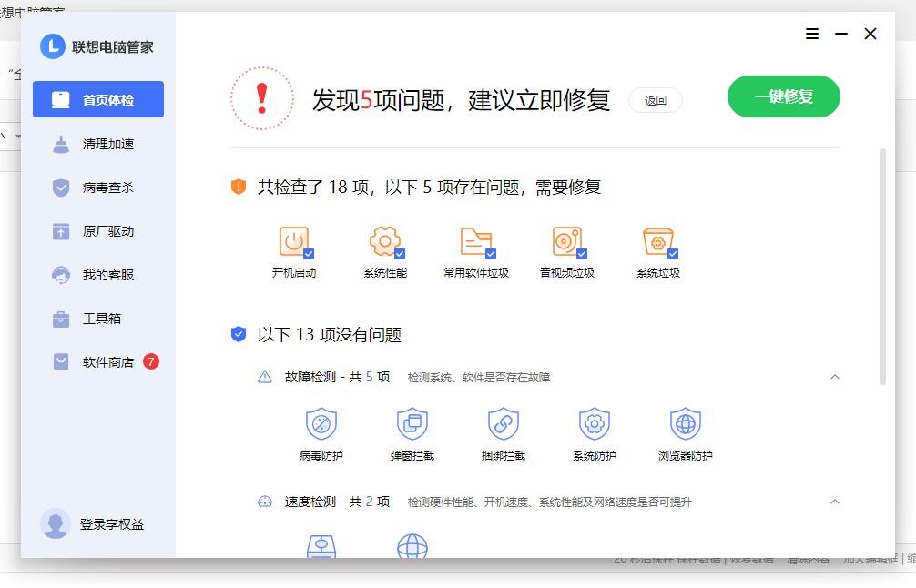Open the 工具箱 menu item
916x588 pixels.
coord(98,319)
